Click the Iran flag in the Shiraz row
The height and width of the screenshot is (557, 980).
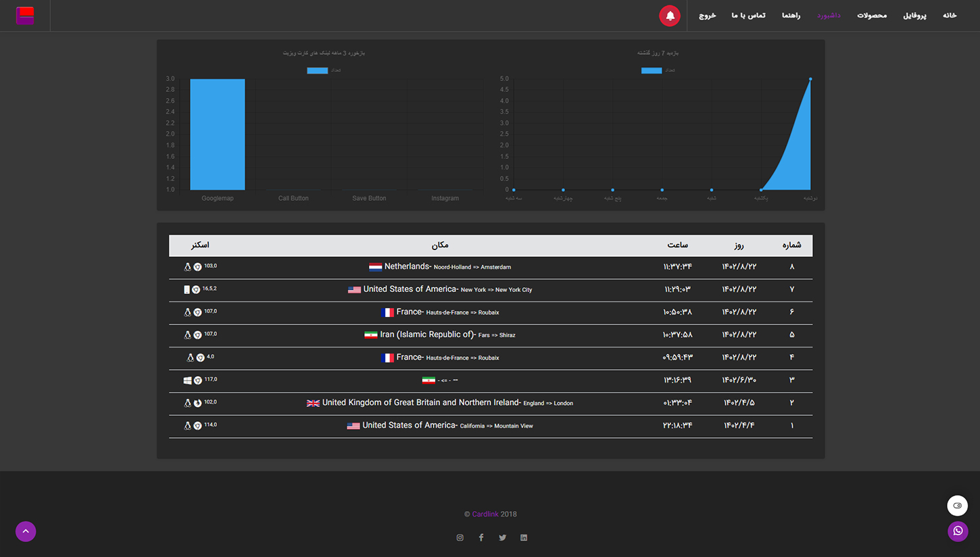pos(370,335)
